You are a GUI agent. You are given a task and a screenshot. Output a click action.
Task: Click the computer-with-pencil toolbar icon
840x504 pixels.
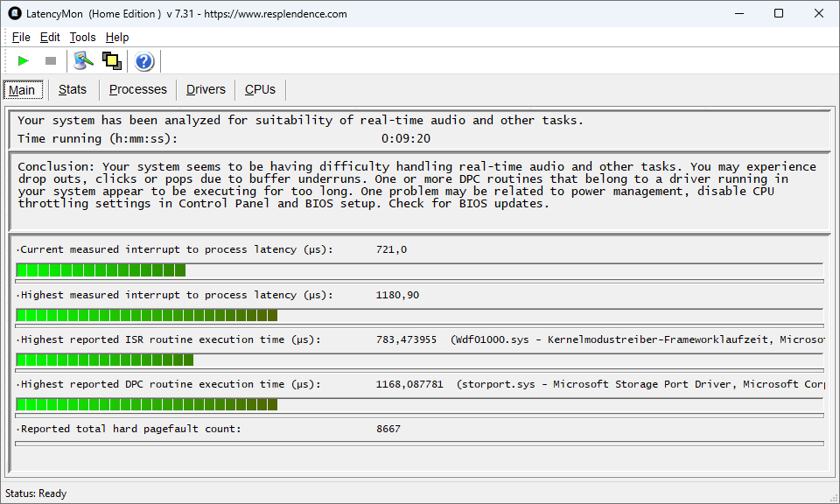(83, 61)
